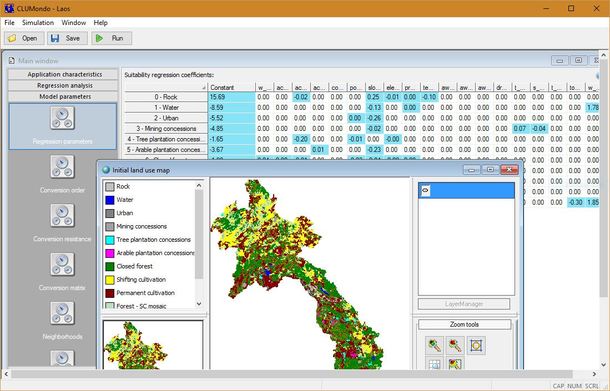Viewport: 610px width, 391px height.
Task: Click the legend list scroll-down arrow
Action: [199, 304]
